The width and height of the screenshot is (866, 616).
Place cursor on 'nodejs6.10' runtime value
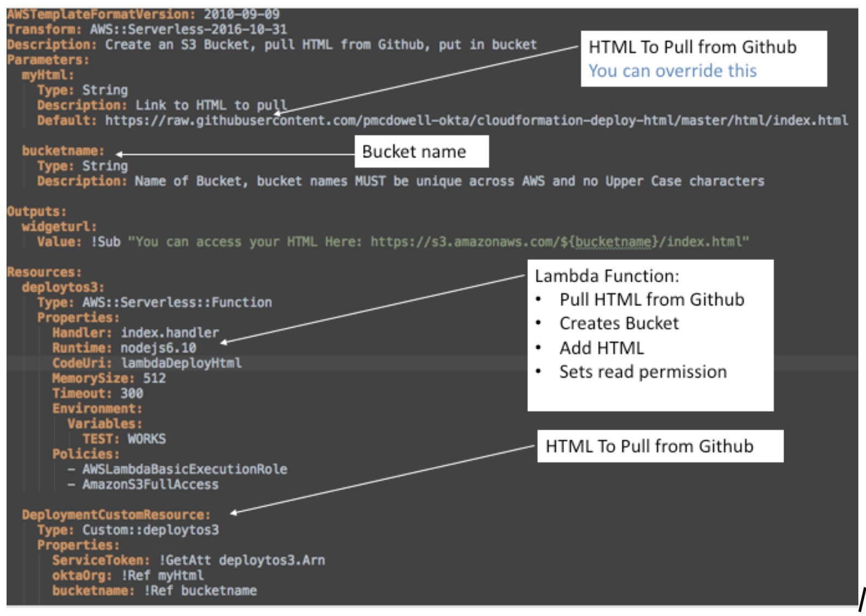coord(158,348)
